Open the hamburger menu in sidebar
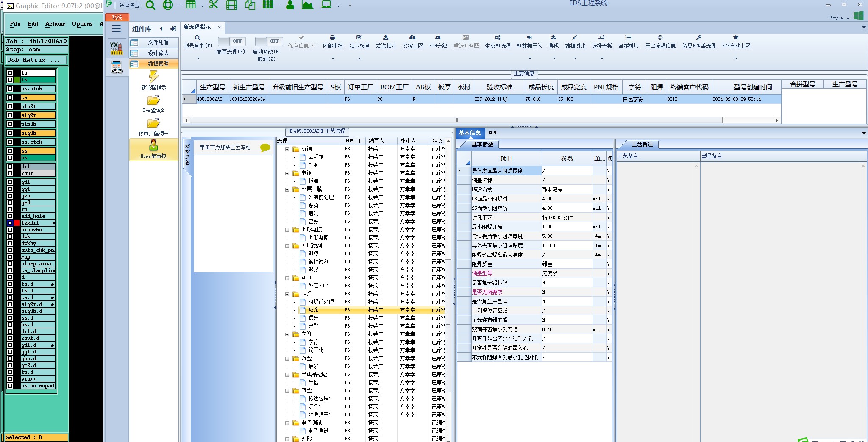Screen dimensions: 868x442 tap(116, 29)
